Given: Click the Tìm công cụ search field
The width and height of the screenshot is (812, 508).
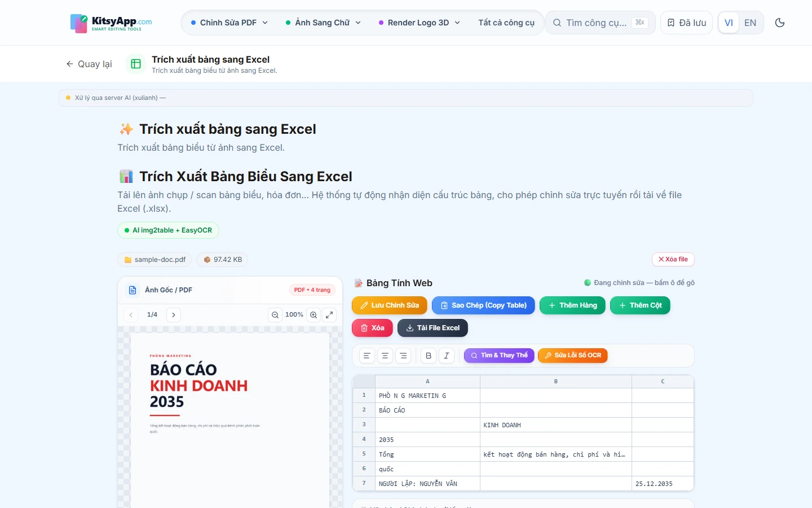Looking at the screenshot, I should (x=600, y=23).
